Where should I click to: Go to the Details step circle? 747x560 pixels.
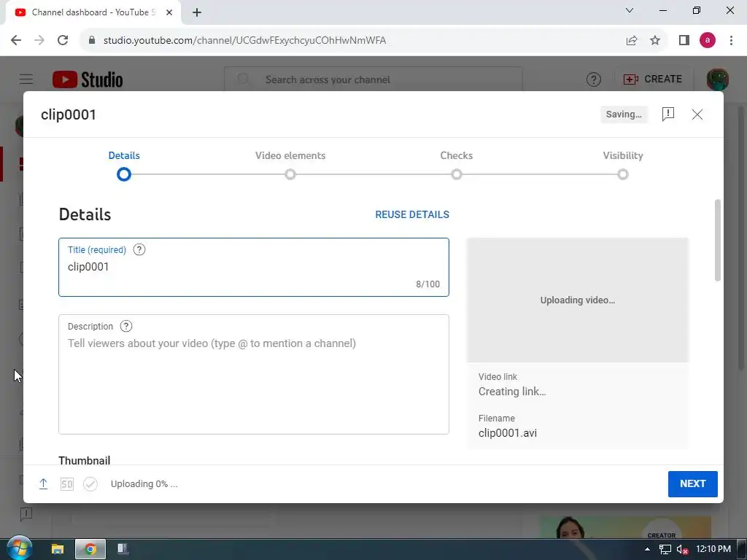(124, 174)
